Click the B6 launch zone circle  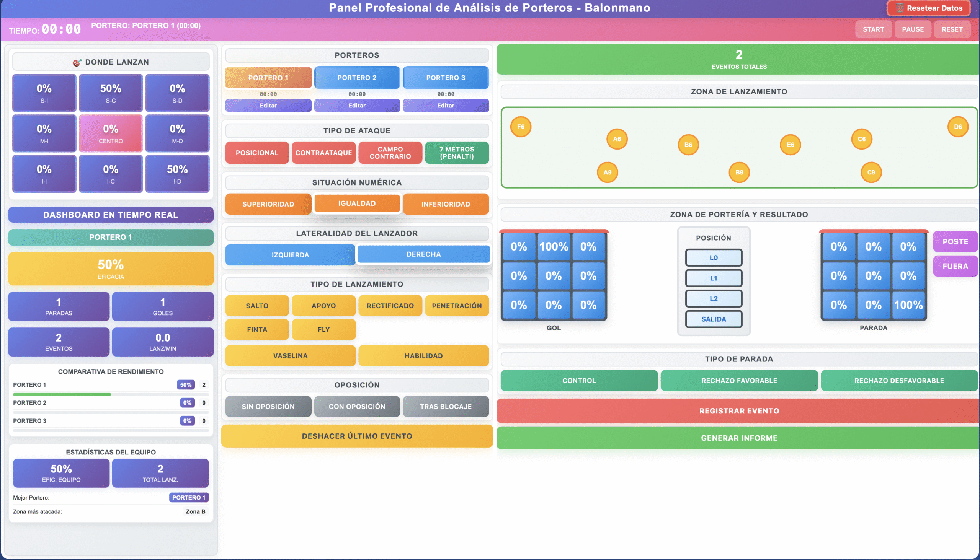click(688, 145)
